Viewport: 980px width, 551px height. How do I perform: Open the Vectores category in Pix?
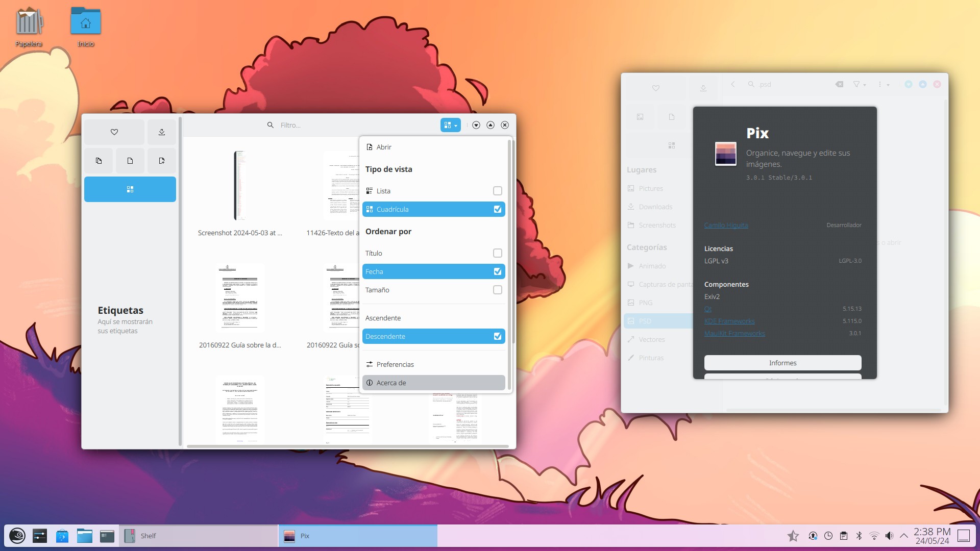click(x=652, y=339)
